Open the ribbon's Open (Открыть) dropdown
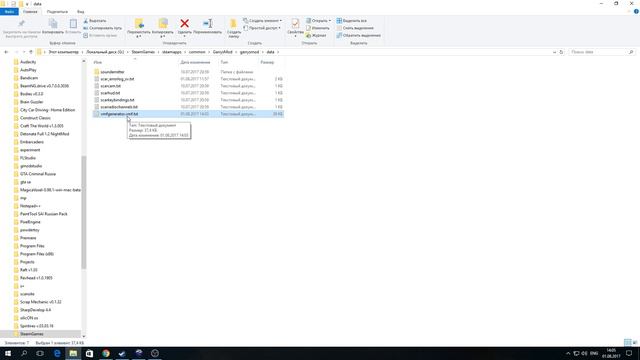Image resolution: width=640 pixels, height=360 pixels. [318, 20]
